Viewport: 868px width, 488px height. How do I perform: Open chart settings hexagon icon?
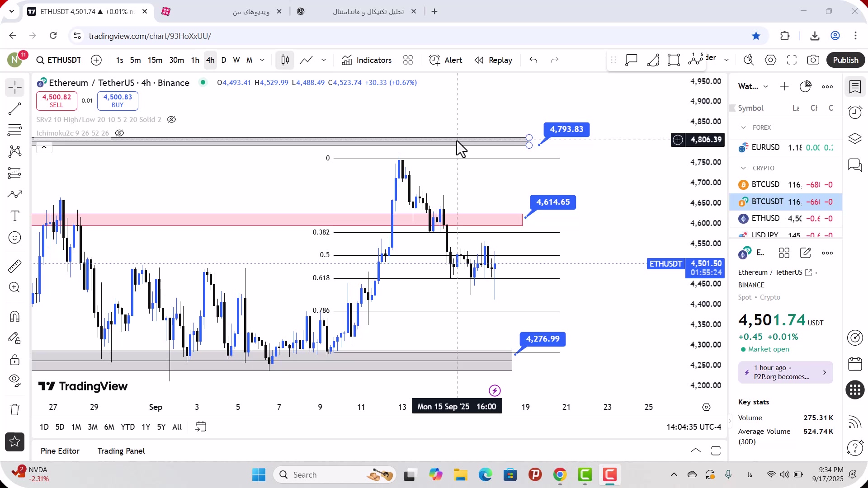(770, 60)
